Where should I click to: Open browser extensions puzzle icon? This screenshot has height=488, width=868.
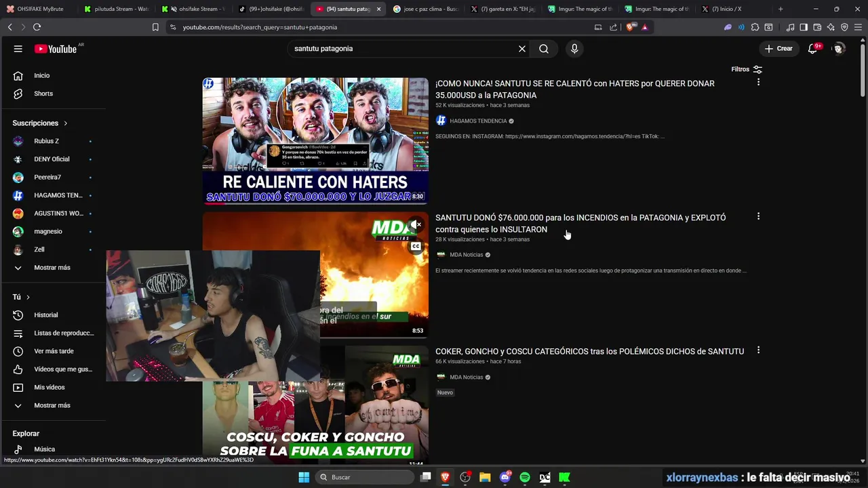tap(755, 27)
